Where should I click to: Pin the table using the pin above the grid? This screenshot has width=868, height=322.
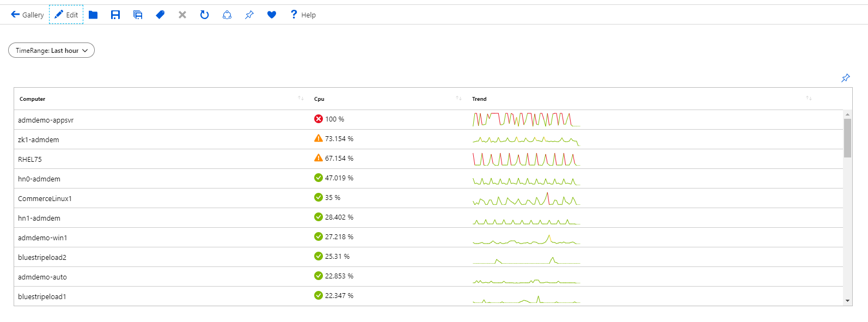[x=846, y=78]
